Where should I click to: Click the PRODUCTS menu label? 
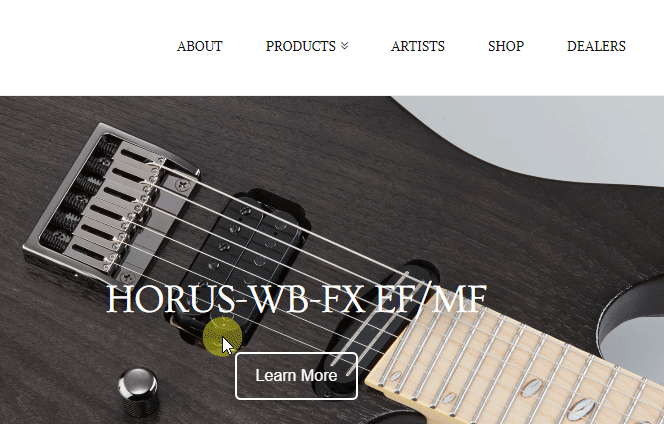coord(301,46)
